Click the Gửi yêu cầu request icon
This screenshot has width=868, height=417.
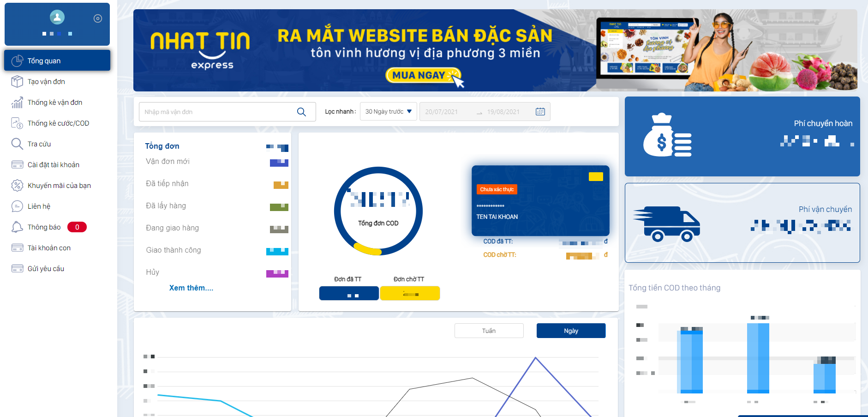17,268
